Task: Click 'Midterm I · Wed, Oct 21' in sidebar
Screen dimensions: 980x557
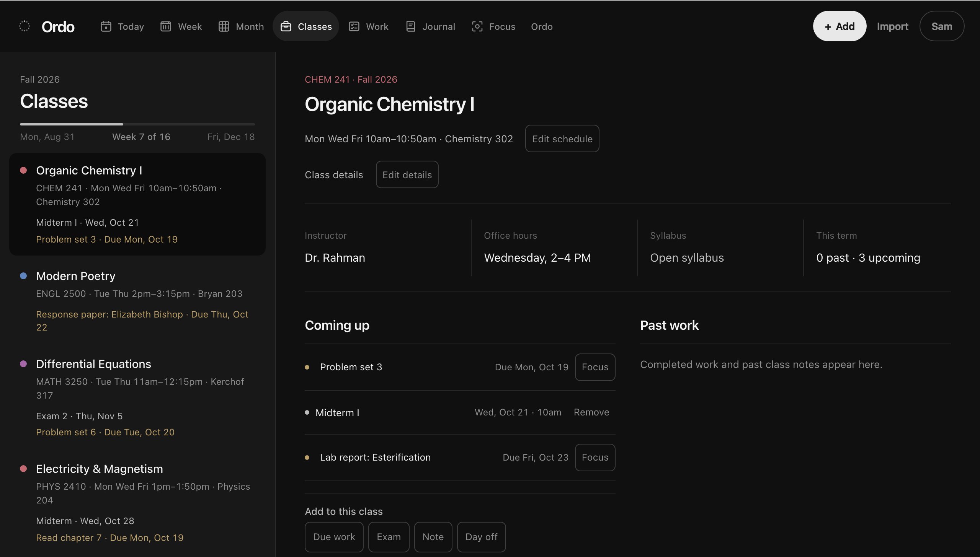Action: tap(87, 222)
